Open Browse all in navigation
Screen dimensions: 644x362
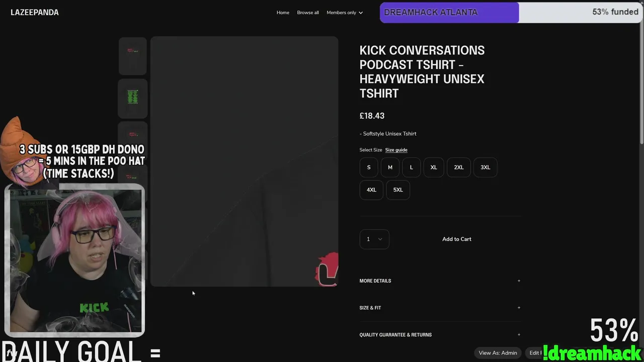(308, 13)
